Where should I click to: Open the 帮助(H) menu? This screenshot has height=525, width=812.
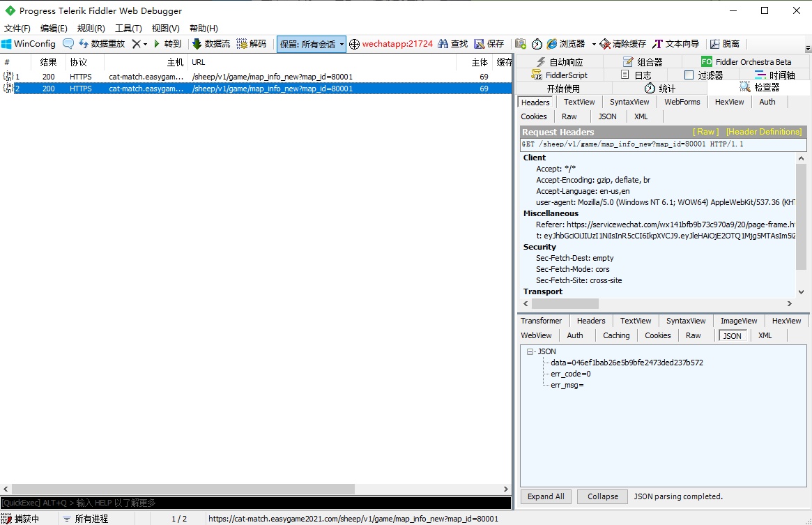(204, 28)
